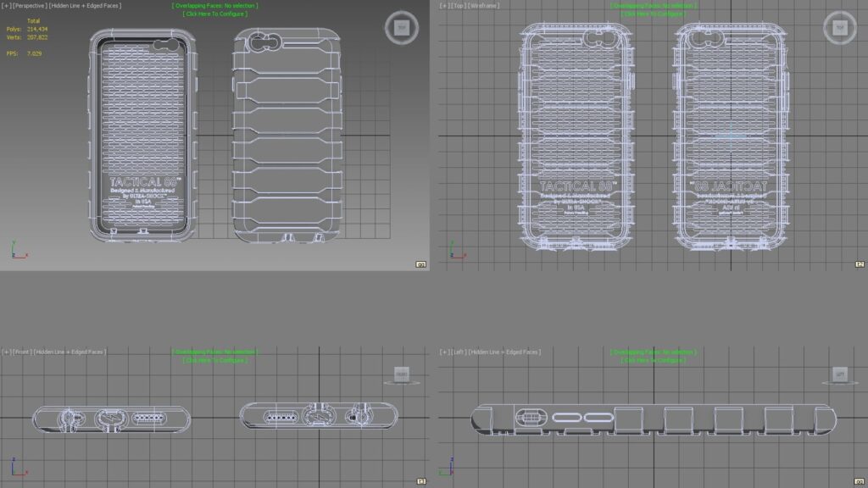Screen dimensions: 868x488
Task: Click 'Click Here To Configure' in Left viewport
Action: coord(653,360)
